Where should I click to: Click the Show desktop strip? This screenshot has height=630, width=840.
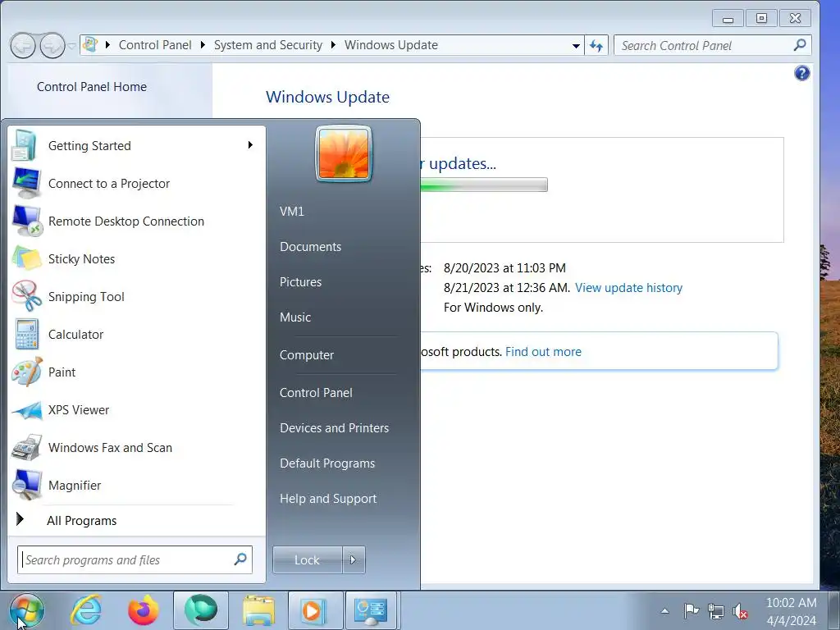click(833, 610)
